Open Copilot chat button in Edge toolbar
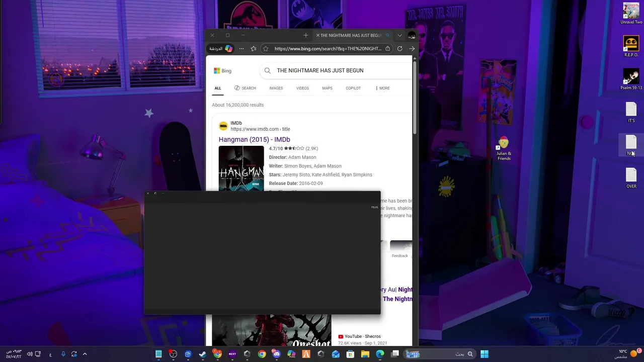This screenshot has width=644, height=362. click(x=221, y=49)
